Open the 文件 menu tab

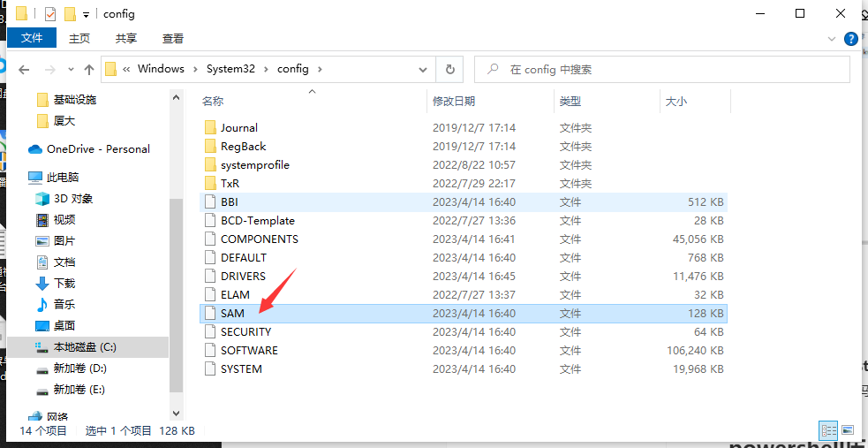tap(32, 38)
